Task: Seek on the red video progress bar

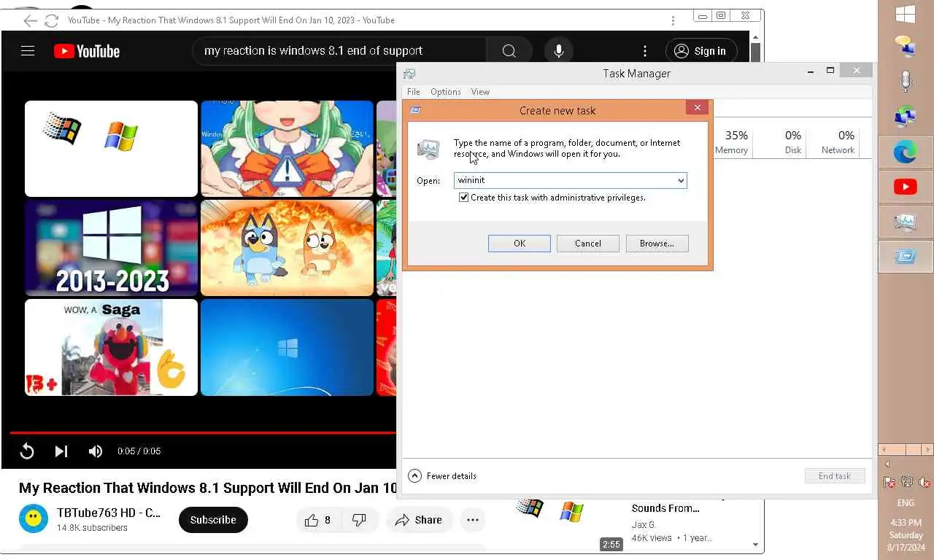Action: tap(203, 432)
